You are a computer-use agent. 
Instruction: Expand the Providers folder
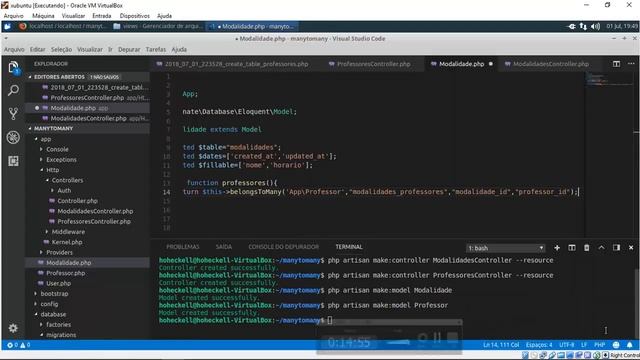tap(59, 252)
